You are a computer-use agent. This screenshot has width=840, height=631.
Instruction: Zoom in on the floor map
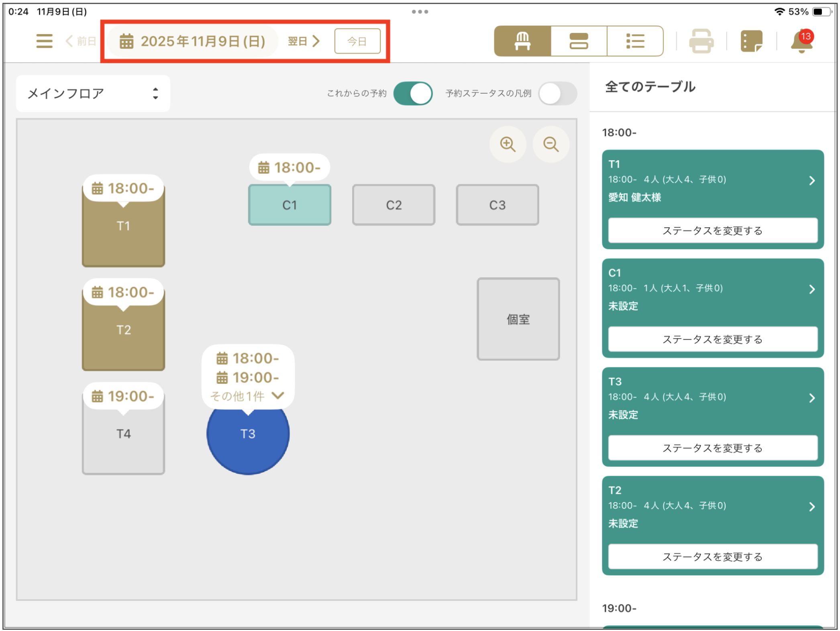pyautogui.click(x=508, y=144)
